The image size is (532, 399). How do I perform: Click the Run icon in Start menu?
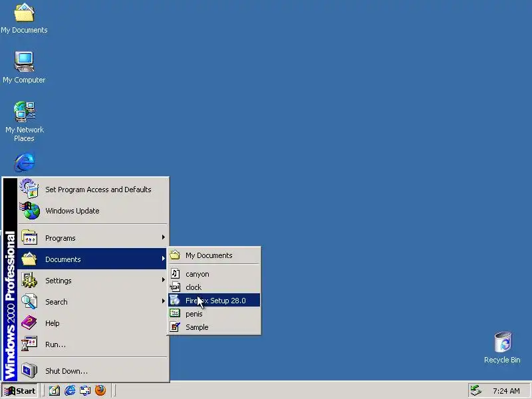click(x=29, y=344)
